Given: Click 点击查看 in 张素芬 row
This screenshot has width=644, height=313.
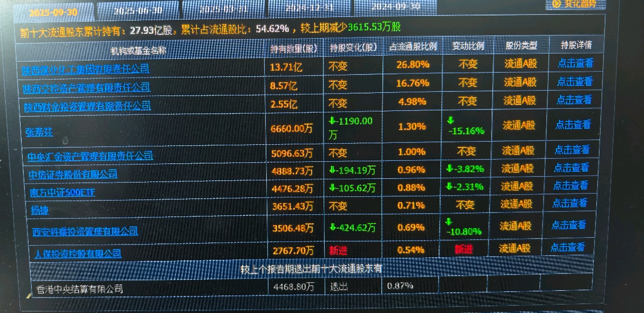Looking at the screenshot, I should tap(573, 125).
